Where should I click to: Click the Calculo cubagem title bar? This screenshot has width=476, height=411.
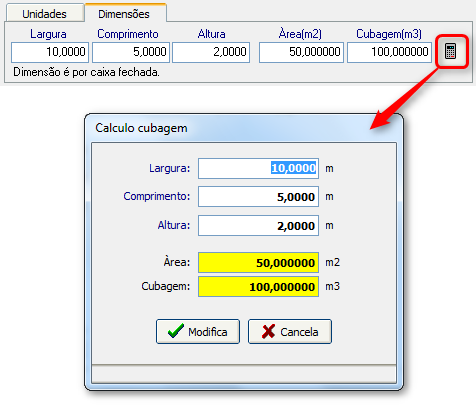pyautogui.click(x=244, y=128)
